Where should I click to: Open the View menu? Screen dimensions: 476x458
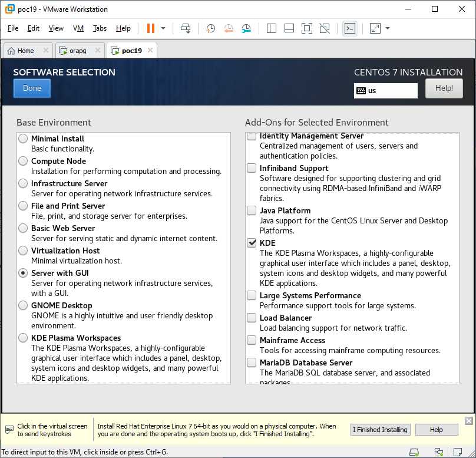pyautogui.click(x=56, y=28)
